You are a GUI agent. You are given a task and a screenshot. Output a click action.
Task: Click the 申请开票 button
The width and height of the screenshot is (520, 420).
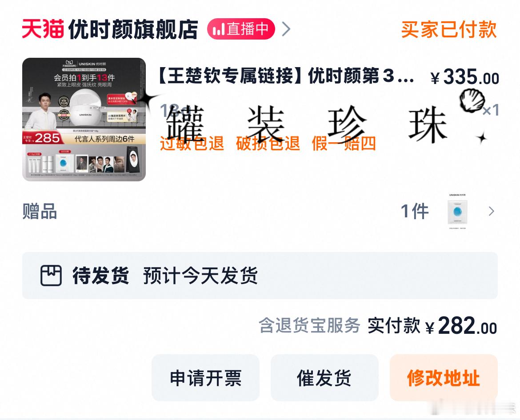pyautogui.click(x=206, y=378)
